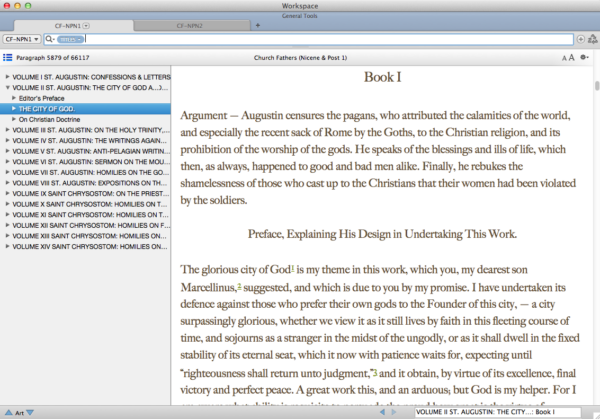Click the plus icon beside search field
The width and height of the screenshot is (600, 419).
581,39
